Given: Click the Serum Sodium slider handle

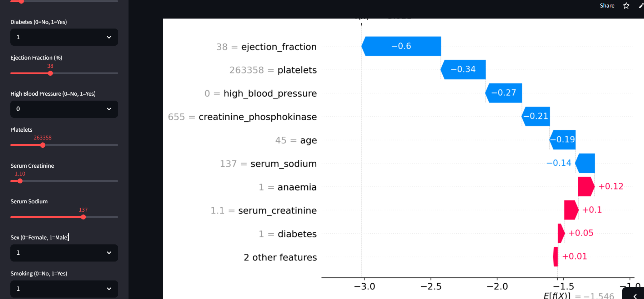Looking at the screenshot, I should pyautogui.click(x=83, y=217).
